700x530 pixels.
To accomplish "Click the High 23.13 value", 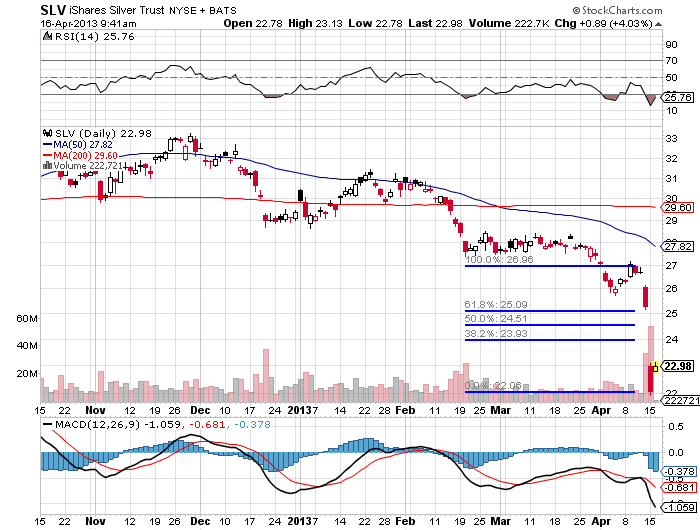I will click(x=315, y=23).
